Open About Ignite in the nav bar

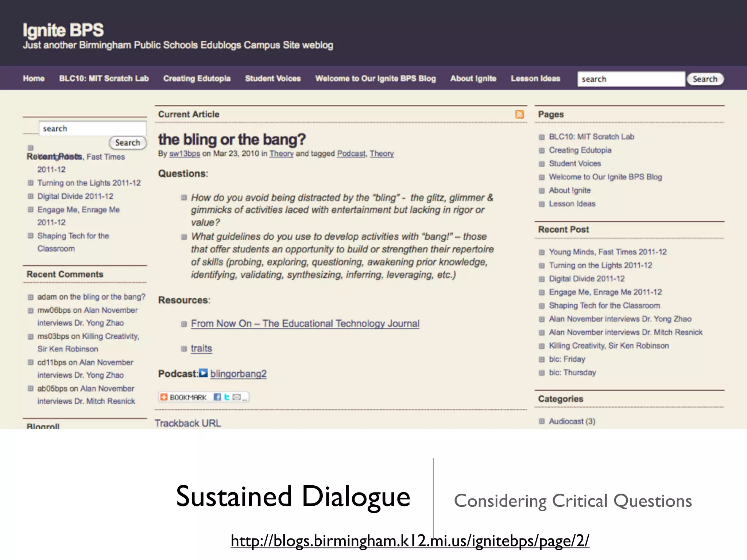pyautogui.click(x=473, y=78)
